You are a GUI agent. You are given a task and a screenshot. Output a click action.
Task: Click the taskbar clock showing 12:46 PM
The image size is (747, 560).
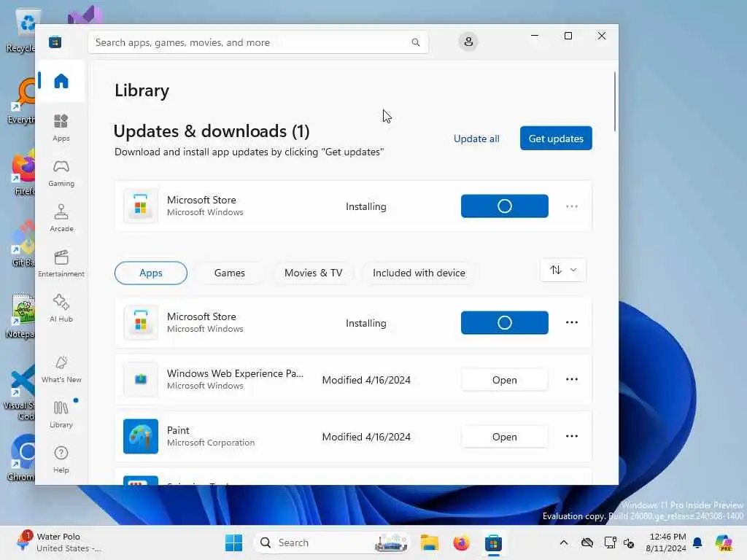pyautogui.click(x=666, y=542)
